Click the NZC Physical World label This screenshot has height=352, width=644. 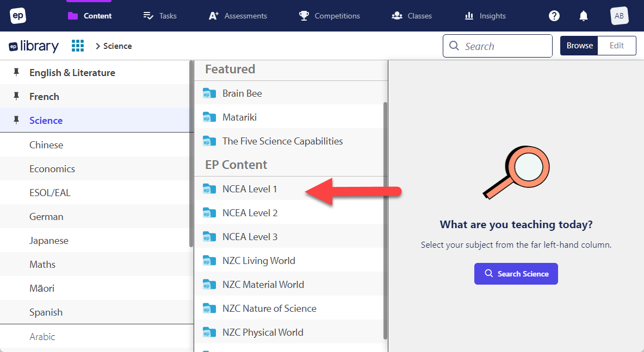(263, 332)
